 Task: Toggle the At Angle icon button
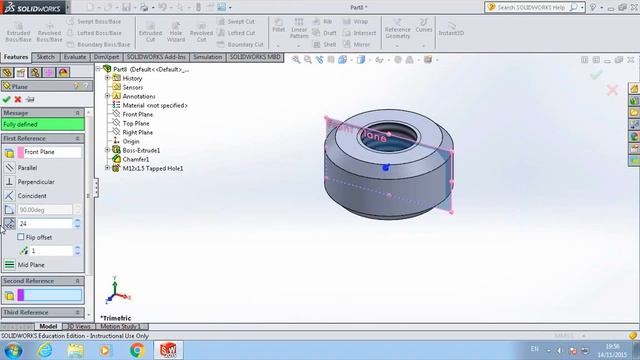click(9, 210)
